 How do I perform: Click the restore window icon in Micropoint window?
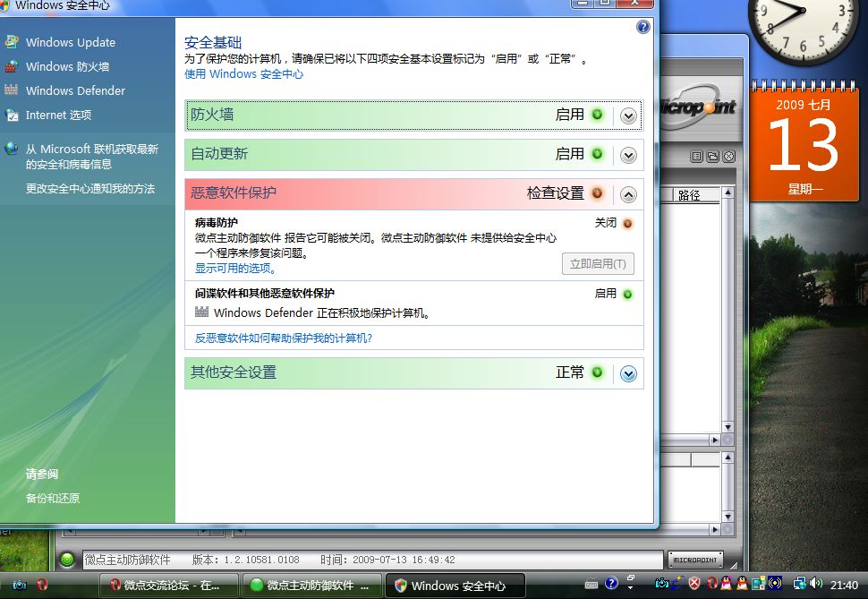(x=712, y=157)
